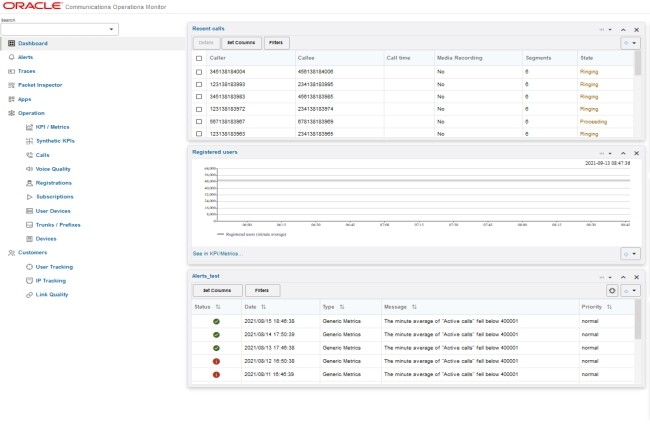Check the row for caller 123138183963
This screenshot has width=650, height=433.
click(x=199, y=134)
